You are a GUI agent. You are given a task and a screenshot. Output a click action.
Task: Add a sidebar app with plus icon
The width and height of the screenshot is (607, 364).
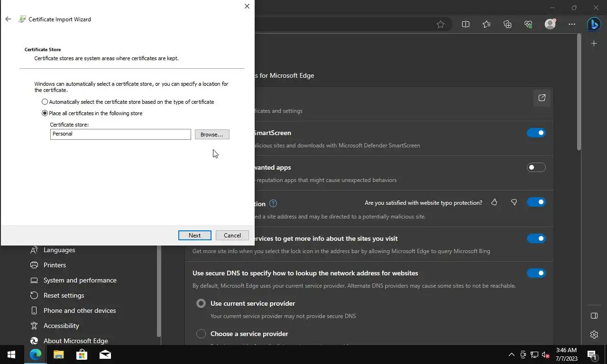point(594,44)
